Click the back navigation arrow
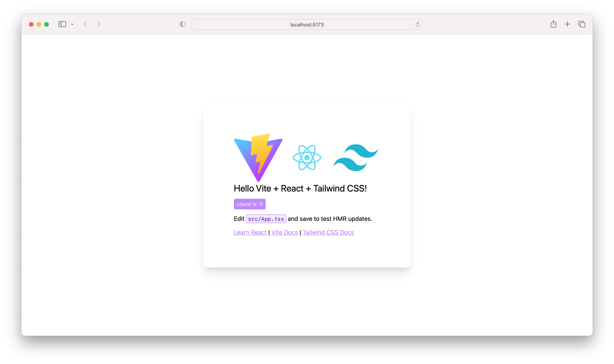The width and height of the screenshot is (614, 364). tap(85, 24)
